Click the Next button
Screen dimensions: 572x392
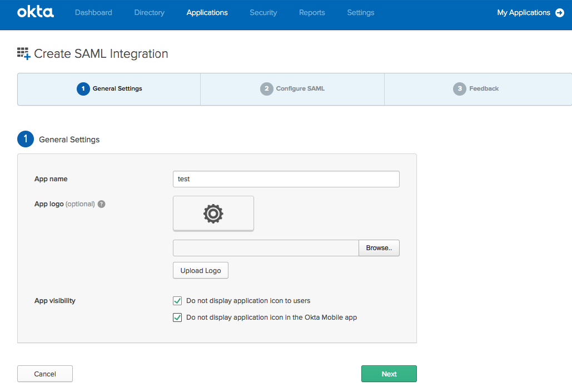point(389,374)
